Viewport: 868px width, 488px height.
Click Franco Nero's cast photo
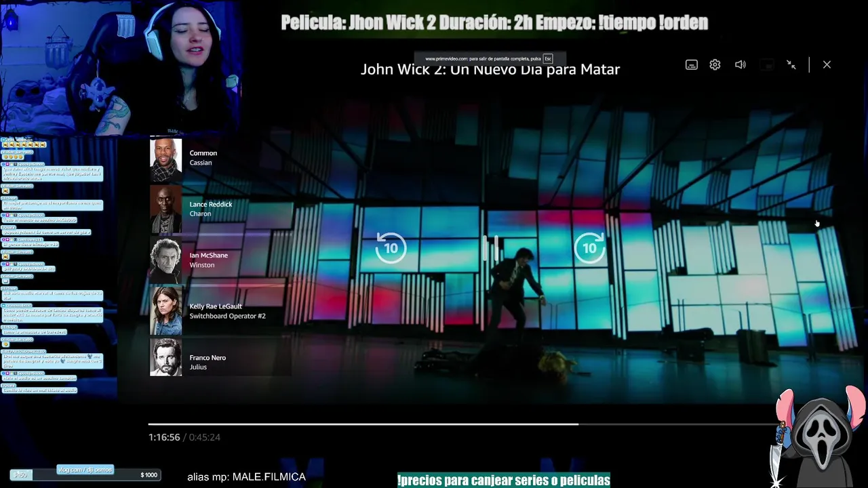click(165, 357)
